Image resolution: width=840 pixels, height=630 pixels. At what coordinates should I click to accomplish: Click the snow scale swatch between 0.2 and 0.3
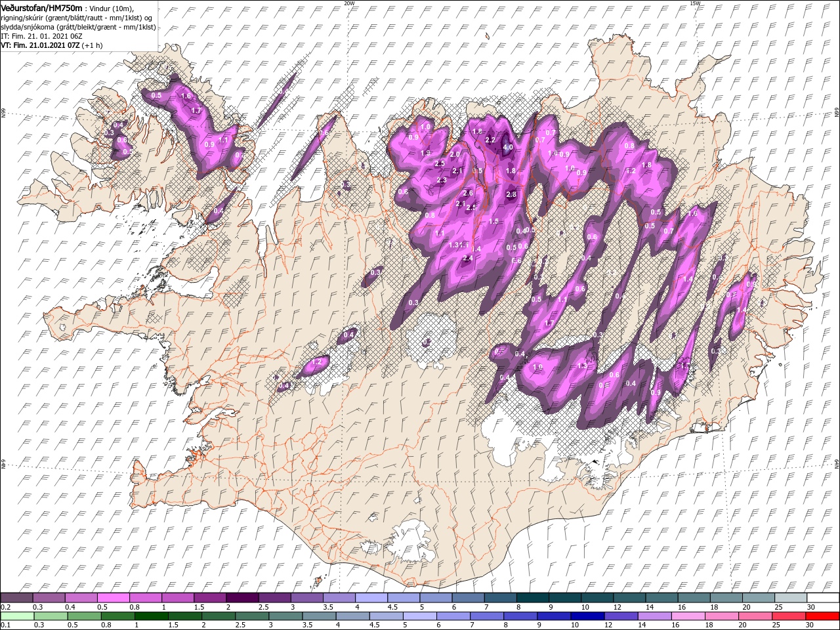pyautogui.click(x=16, y=598)
